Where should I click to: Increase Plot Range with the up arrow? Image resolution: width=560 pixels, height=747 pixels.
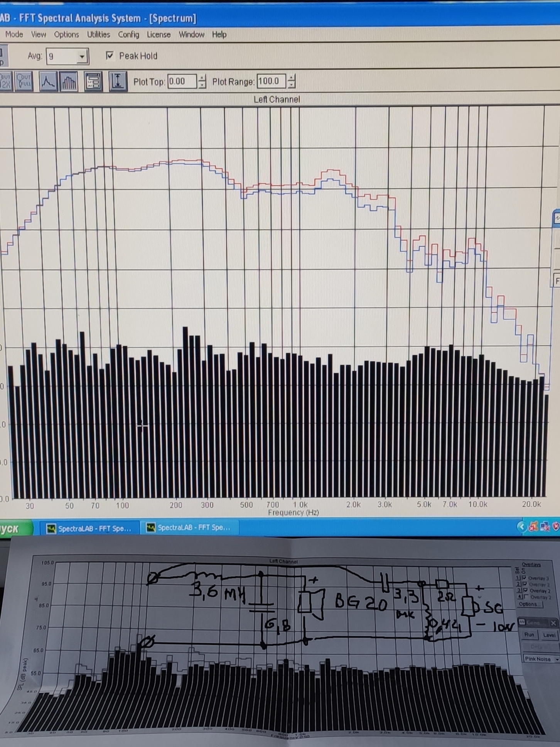click(292, 77)
